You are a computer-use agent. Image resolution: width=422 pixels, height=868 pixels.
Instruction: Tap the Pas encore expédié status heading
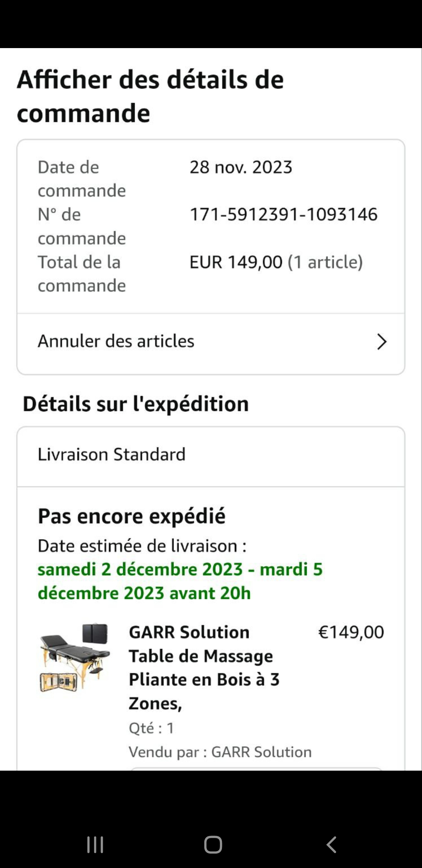point(131,516)
